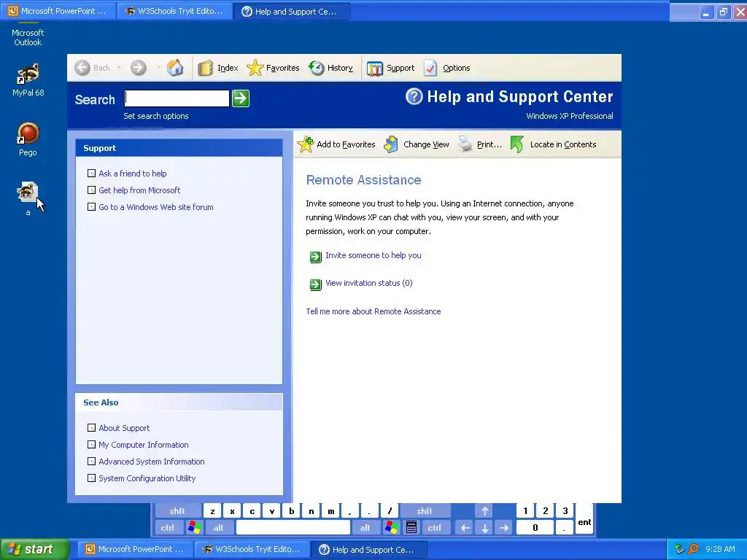747x560 pixels.
Task: Open Advanced System Information link
Action: pyautogui.click(x=152, y=461)
